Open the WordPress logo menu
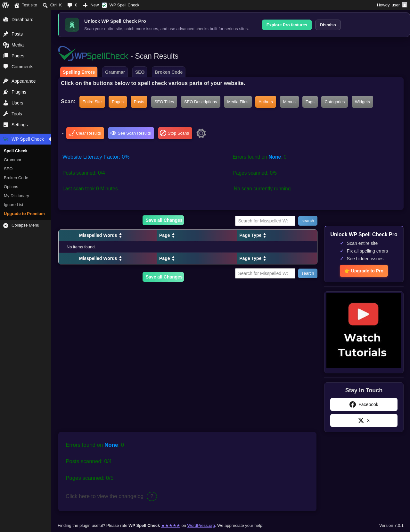This screenshot has width=410, height=532. [5, 5]
